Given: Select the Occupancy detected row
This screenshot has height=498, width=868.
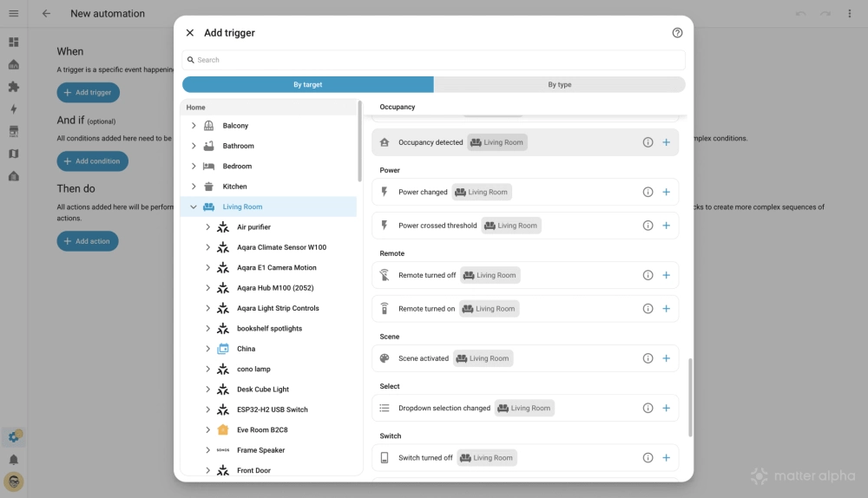Looking at the screenshot, I should click(525, 142).
